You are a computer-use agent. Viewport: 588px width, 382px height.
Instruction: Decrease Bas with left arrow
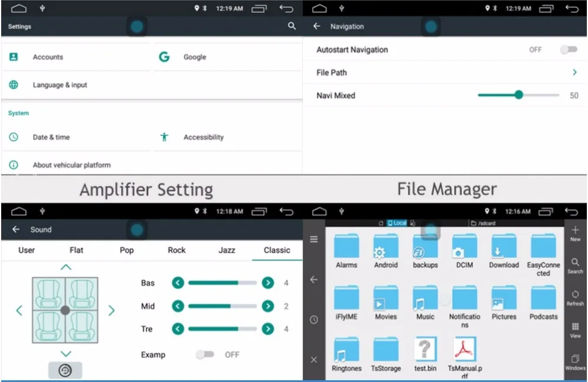(x=178, y=283)
